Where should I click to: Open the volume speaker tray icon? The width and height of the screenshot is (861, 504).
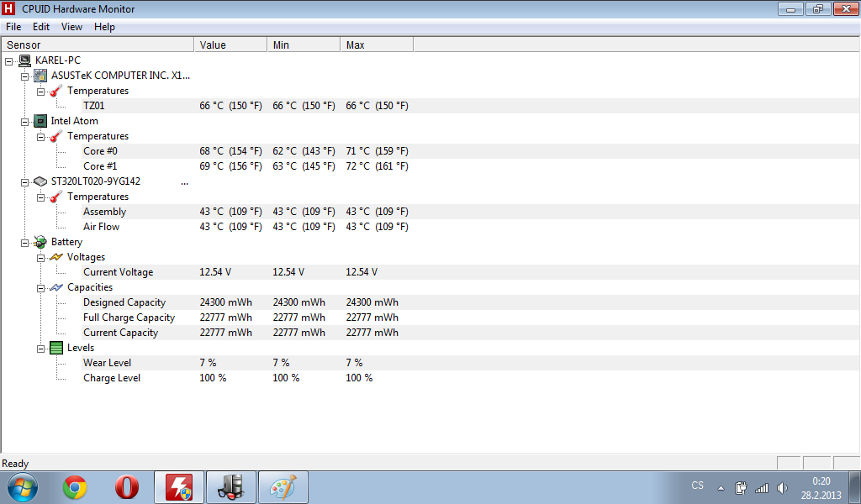783,487
